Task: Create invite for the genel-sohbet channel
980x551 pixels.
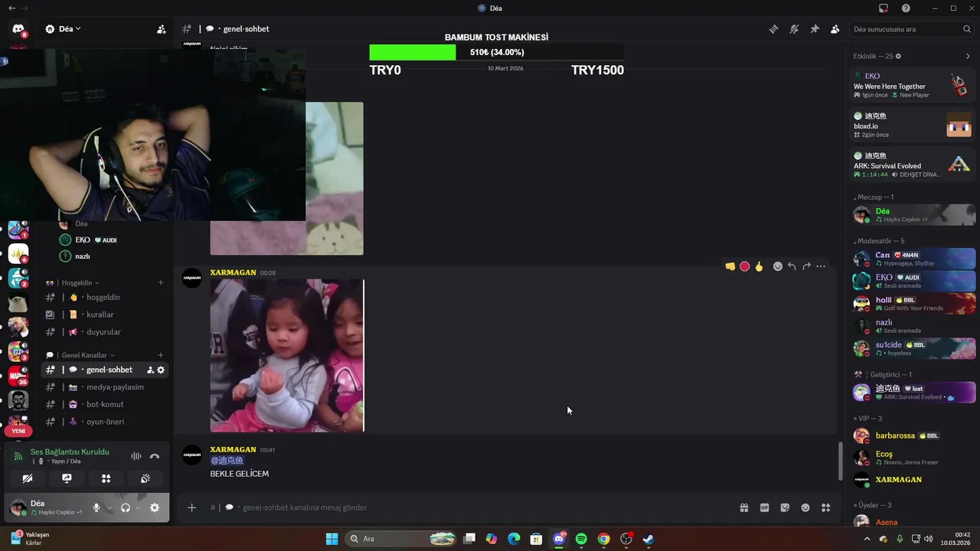Action: [x=150, y=370]
